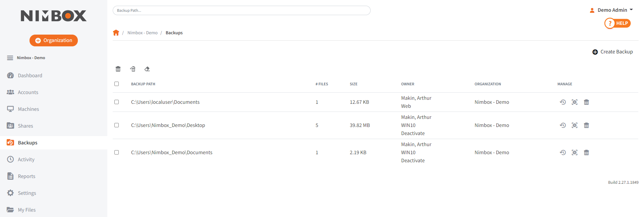Open snapshots for localuser\Documents backup
Viewport: 644px width, 217px height.
tap(575, 102)
